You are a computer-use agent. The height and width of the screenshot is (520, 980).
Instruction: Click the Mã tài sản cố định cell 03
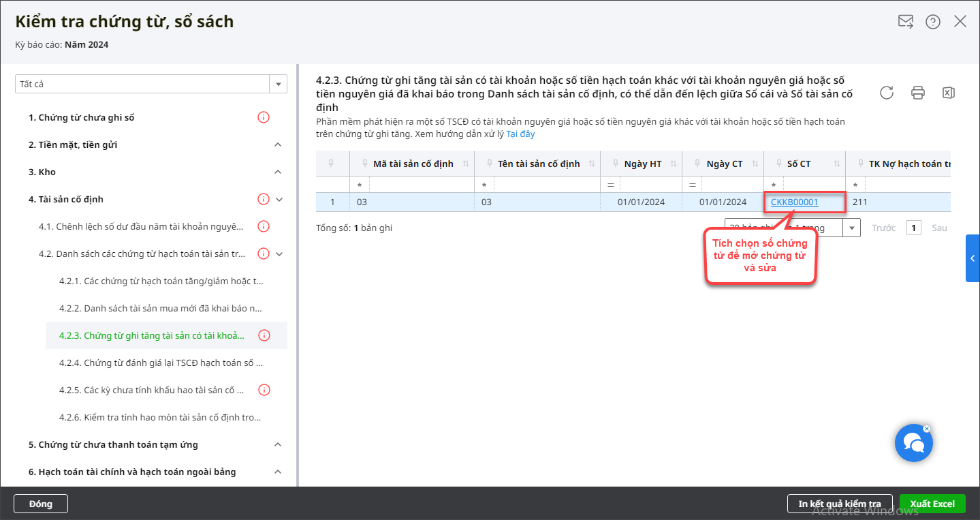click(412, 202)
